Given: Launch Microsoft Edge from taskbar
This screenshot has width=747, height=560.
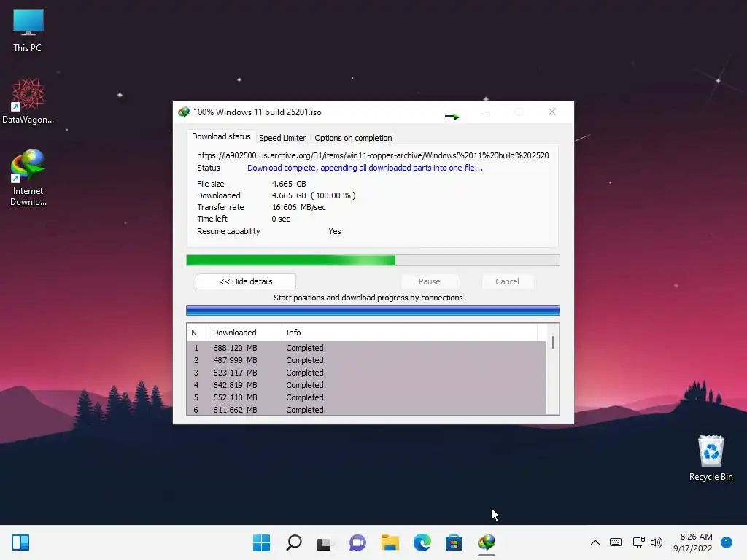Looking at the screenshot, I should point(422,542).
